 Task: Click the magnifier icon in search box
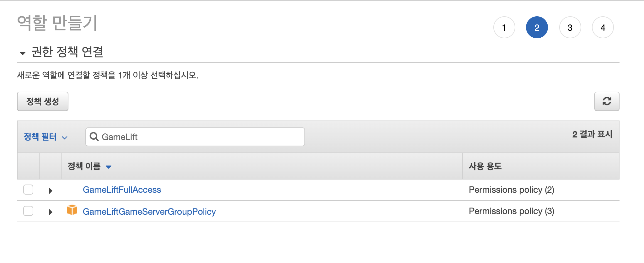[94, 137]
